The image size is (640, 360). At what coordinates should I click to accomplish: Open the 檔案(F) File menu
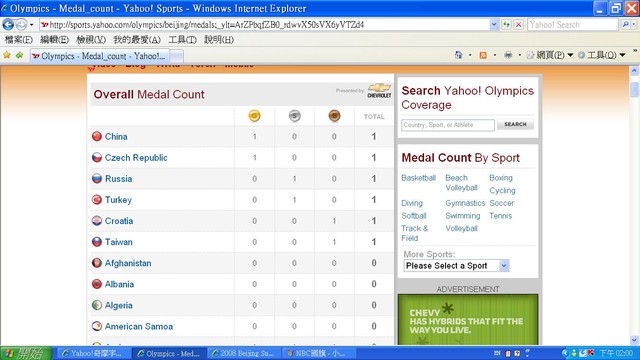point(18,40)
